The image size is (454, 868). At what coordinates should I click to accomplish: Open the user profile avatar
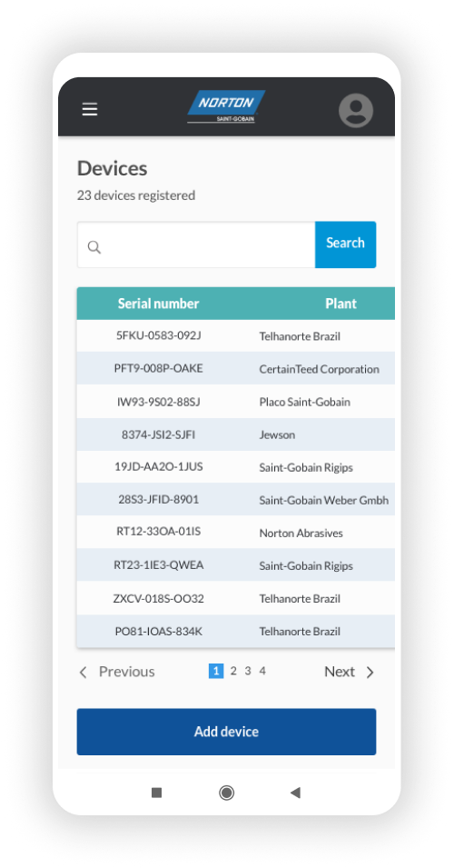point(356,110)
